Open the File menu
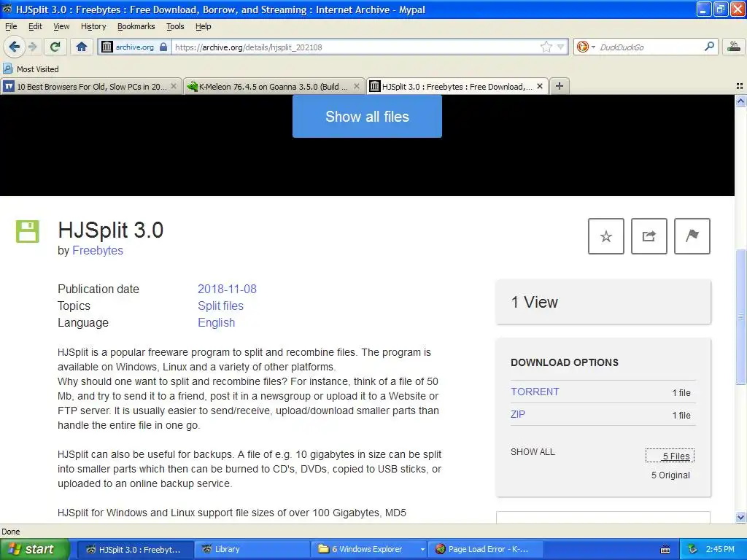The height and width of the screenshot is (560, 747). click(11, 26)
